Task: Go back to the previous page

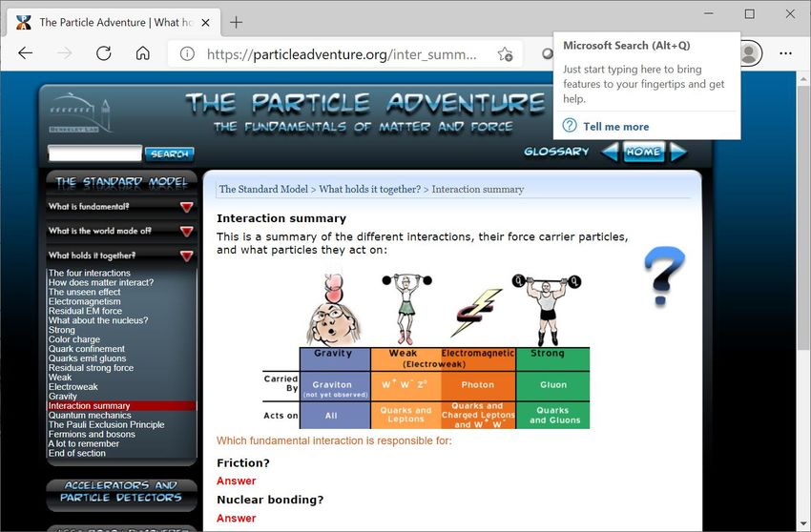Action: coord(26,53)
